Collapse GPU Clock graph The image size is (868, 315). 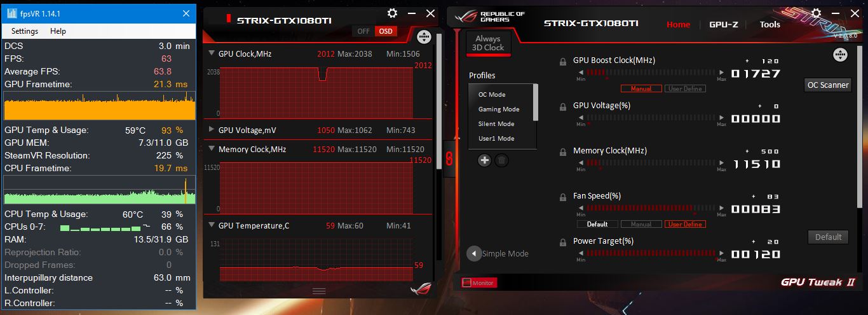(x=211, y=53)
